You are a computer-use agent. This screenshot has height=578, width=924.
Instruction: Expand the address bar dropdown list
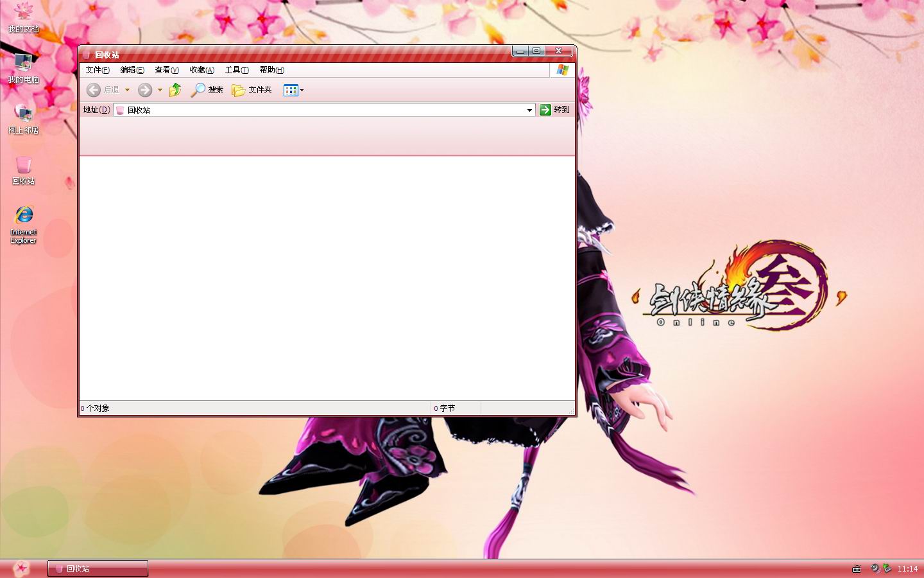coord(529,110)
